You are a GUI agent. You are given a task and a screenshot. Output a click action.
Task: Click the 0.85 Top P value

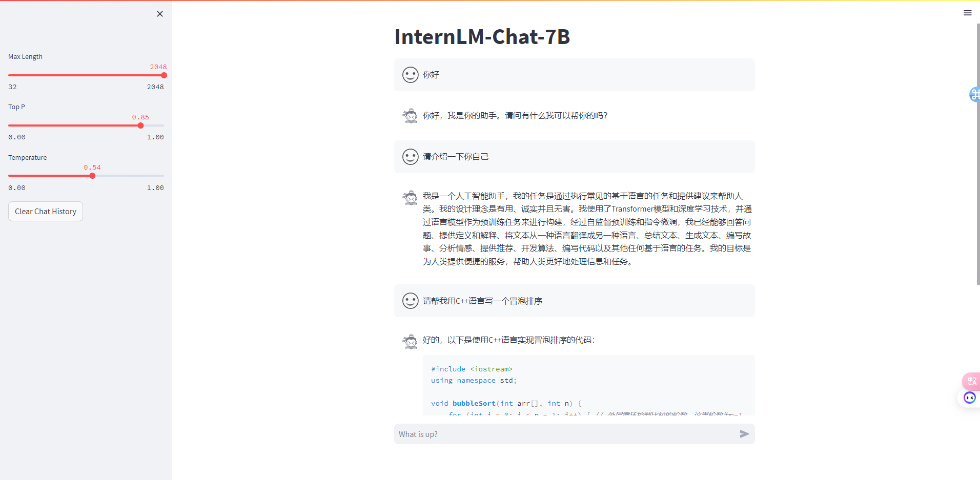click(140, 117)
